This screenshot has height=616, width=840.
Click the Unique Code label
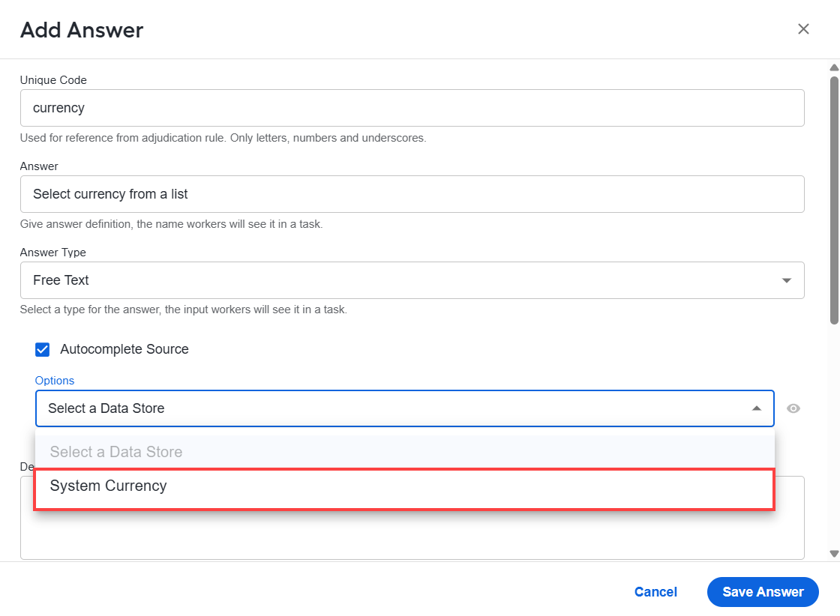click(x=53, y=80)
